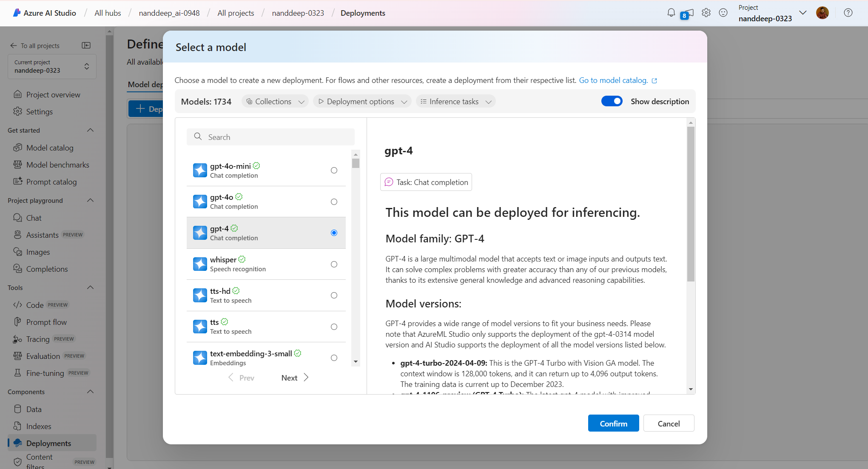This screenshot has width=868, height=469.
Task: Click the model description vertical scrollbar
Action: 691,204
